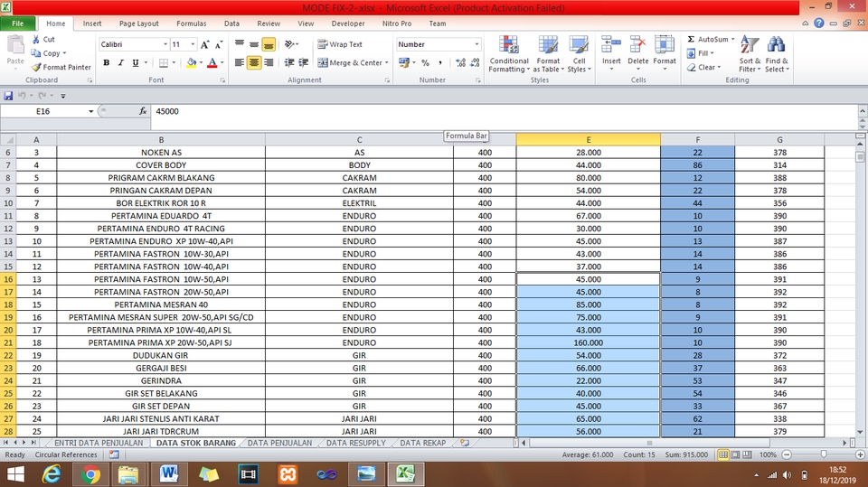Shrink font size with Shrink Font icon
Screen dimensions: 868x487
(x=219, y=44)
